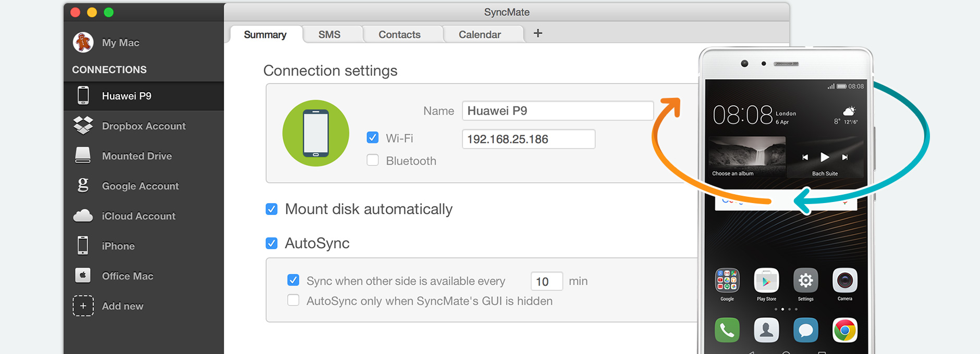The height and width of the screenshot is (354, 980).
Task: Click the iPhone device icon
Action: point(83,246)
